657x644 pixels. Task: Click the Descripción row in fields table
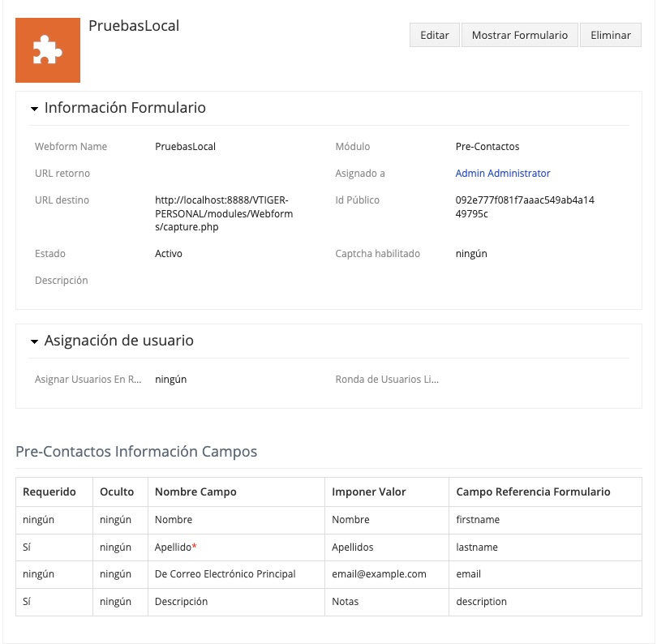coord(181,602)
